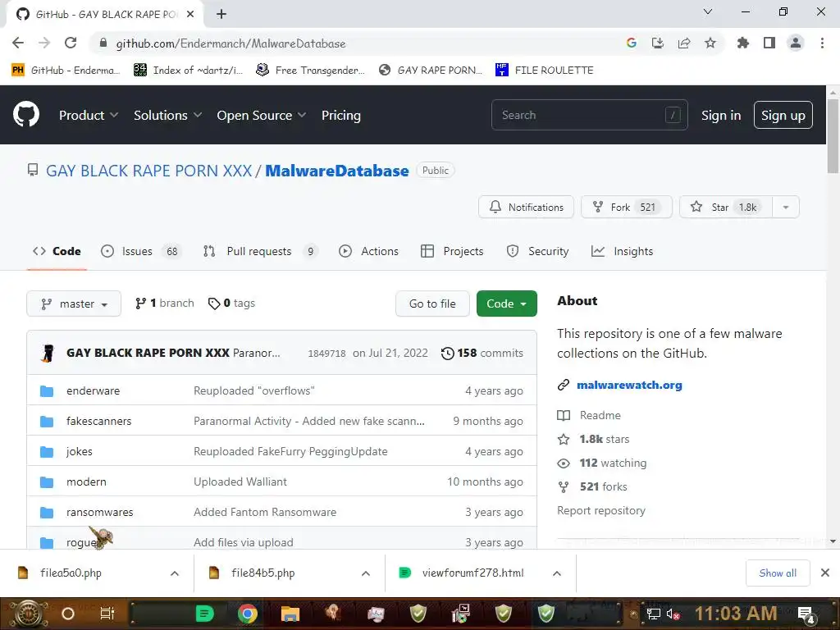Focus the GitHub Search field

point(589,115)
